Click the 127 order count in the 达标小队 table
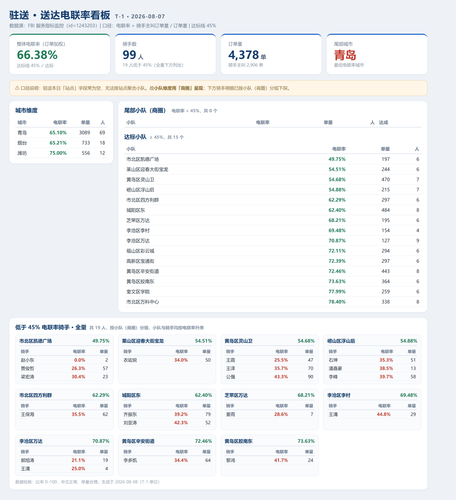The width and height of the screenshot is (456, 500). point(386,241)
